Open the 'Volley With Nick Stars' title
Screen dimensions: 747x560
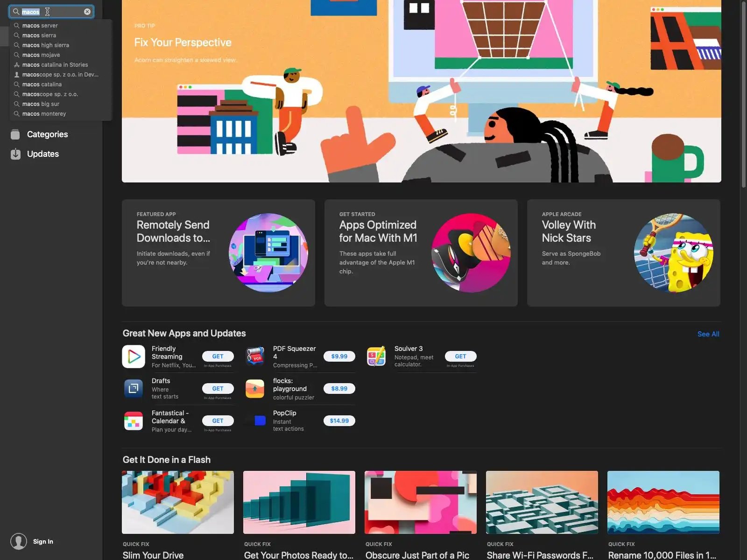569,231
